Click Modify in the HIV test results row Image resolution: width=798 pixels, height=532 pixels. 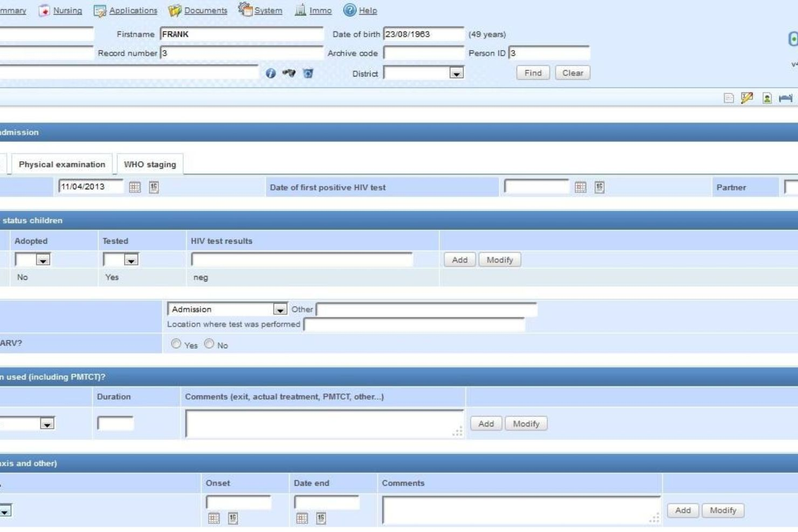tap(499, 260)
